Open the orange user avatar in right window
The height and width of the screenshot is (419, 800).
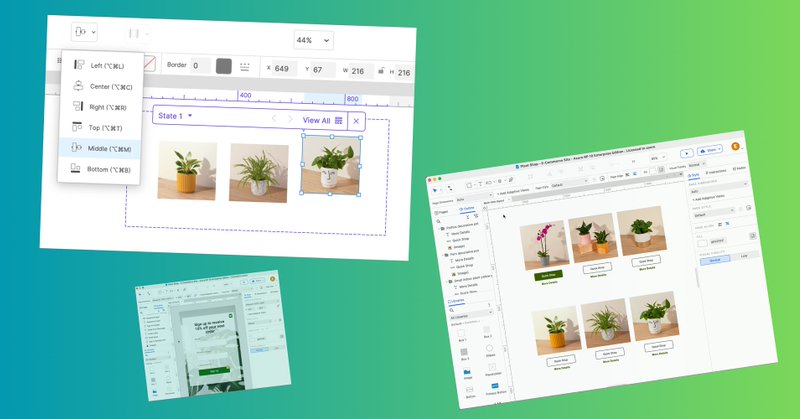[735, 146]
